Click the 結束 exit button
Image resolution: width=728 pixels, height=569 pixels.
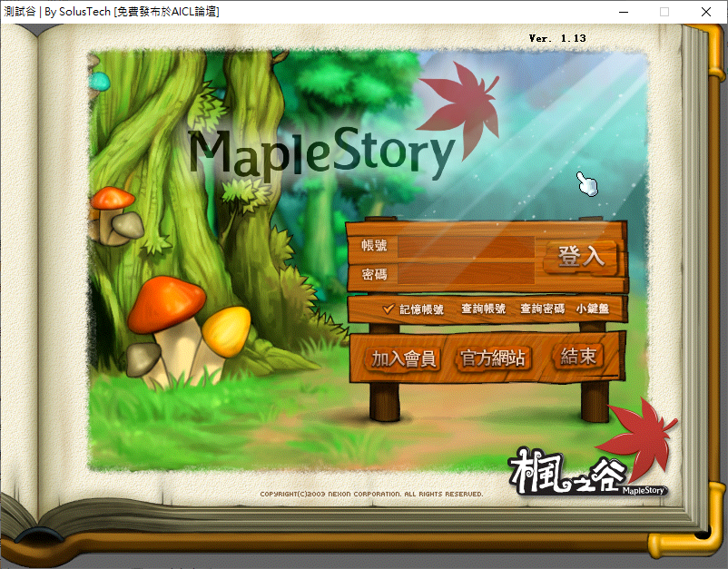click(x=578, y=357)
